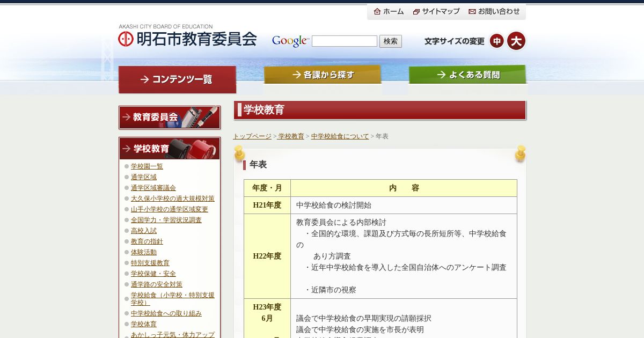Open 学校体育 sidebar link

pos(144,324)
